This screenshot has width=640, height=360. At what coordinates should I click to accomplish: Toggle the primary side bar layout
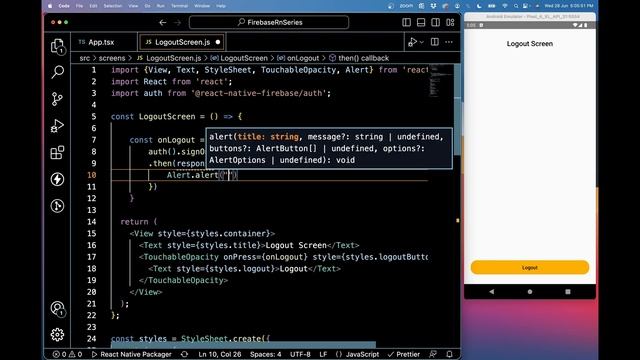tap(407, 22)
